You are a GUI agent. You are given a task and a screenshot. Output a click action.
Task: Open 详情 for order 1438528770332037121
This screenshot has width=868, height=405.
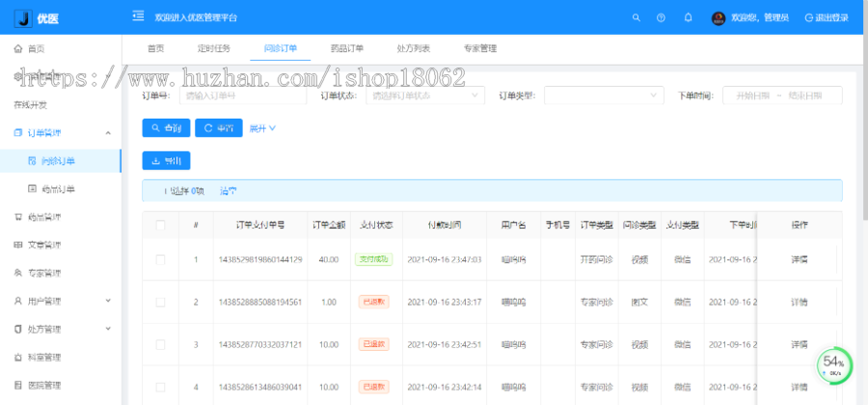799,344
